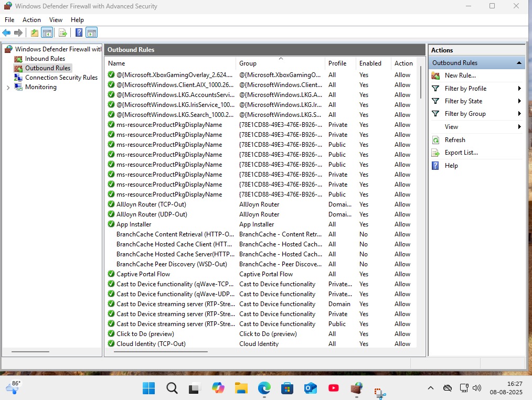Screen dimensions: 532x400
Task: Click the Forward arrow toolbar icon
Action: pos(18,33)
